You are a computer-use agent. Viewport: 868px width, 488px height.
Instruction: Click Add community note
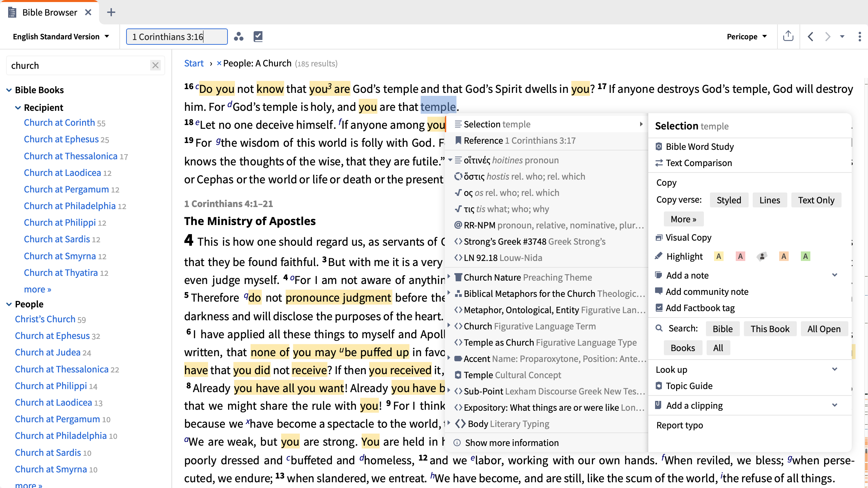coord(707,292)
